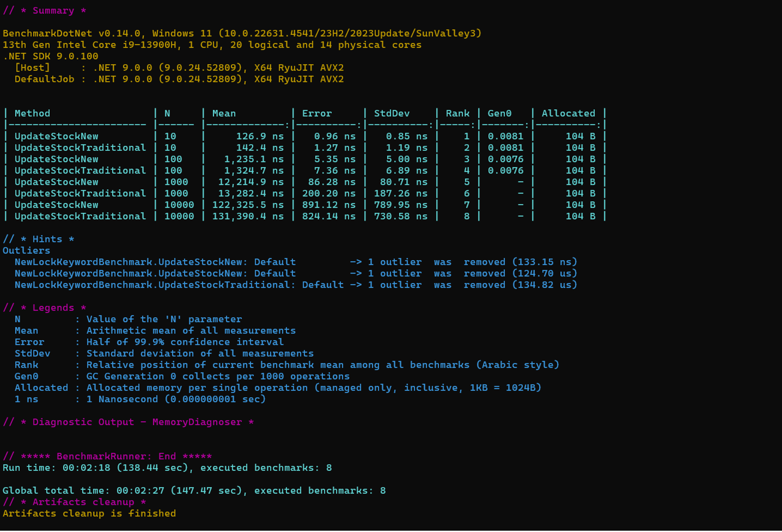The image size is (782, 532).
Task: Click the Summary heading line
Action: coord(44,10)
